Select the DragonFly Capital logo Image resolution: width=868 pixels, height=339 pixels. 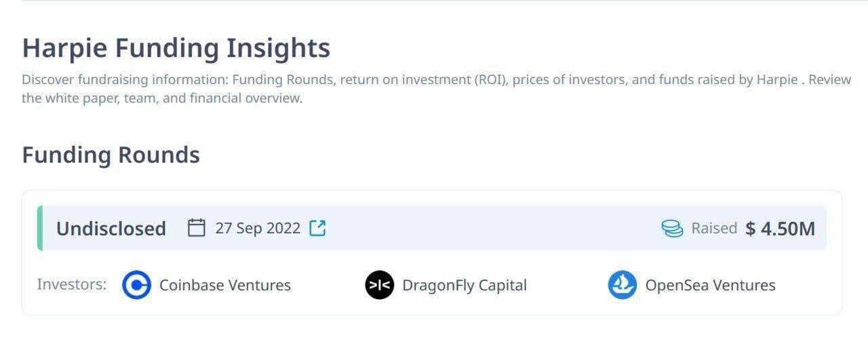pos(379,285)
